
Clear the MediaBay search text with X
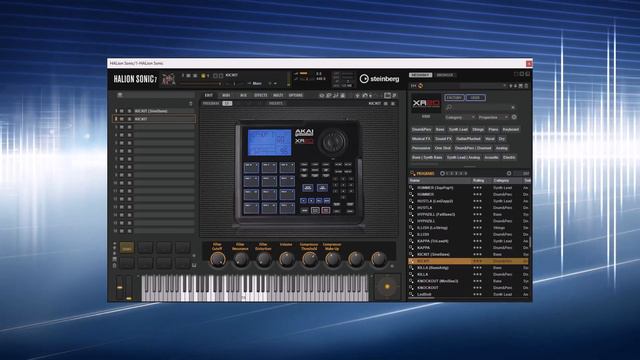pos(513,107)
